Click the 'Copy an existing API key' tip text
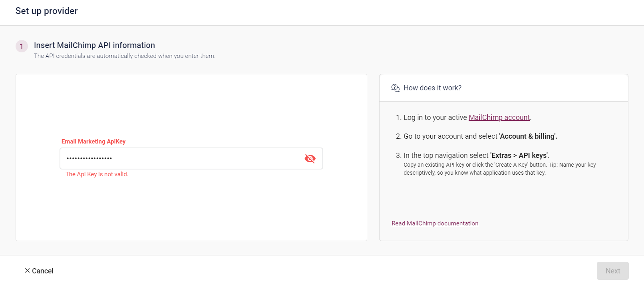The height and width of the screenshot is (283, 644). 499,169
